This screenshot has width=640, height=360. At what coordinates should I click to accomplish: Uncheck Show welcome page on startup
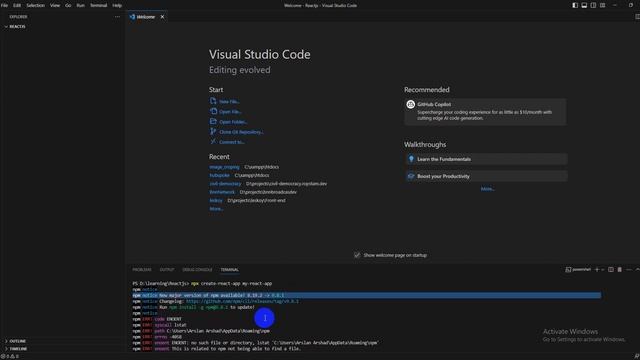[x=357, y=255]
